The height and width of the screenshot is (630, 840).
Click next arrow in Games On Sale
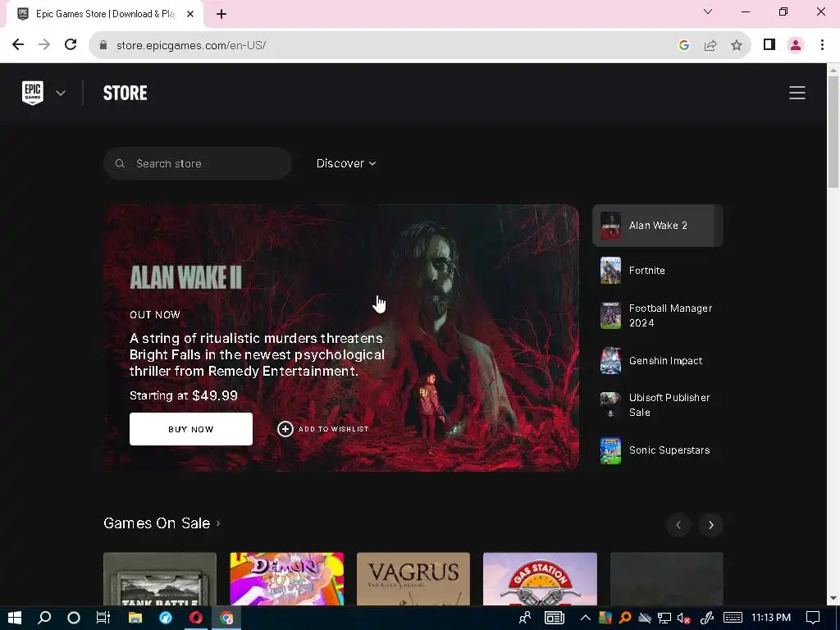(711, 525)
